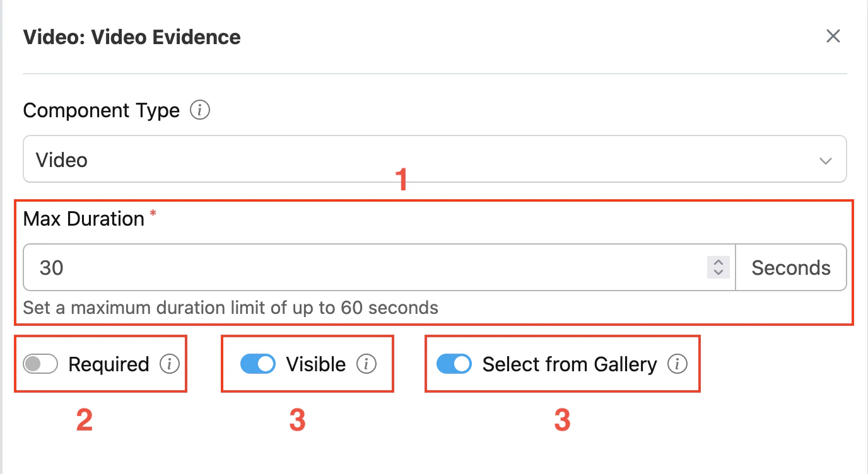Screen dimensions: 868x474
Task: Click the Component Type info icon
Action: (x=200, y=111)
